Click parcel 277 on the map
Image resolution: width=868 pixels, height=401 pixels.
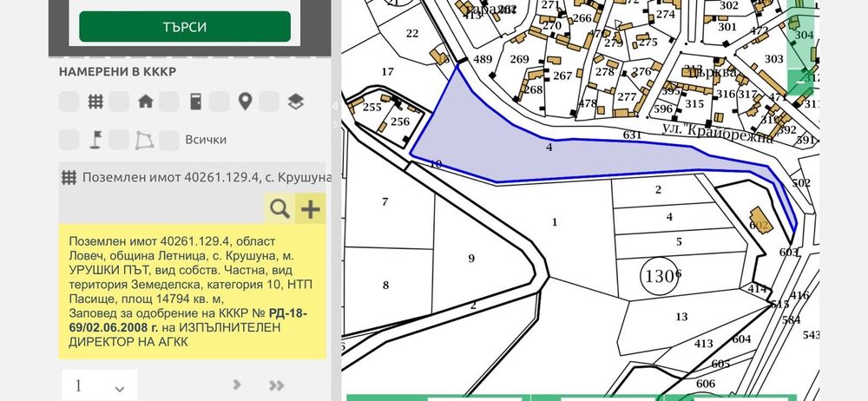627,96
